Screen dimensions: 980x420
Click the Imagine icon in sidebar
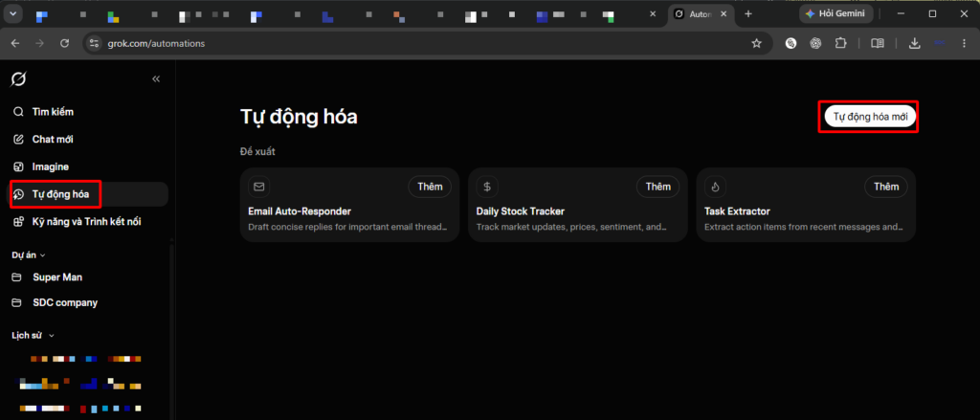click(19, 166)
